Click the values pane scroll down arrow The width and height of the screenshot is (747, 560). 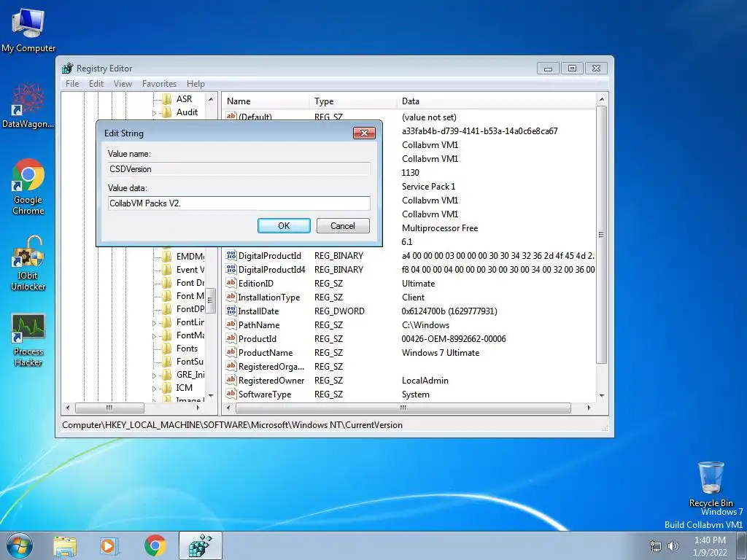[602, 396]
